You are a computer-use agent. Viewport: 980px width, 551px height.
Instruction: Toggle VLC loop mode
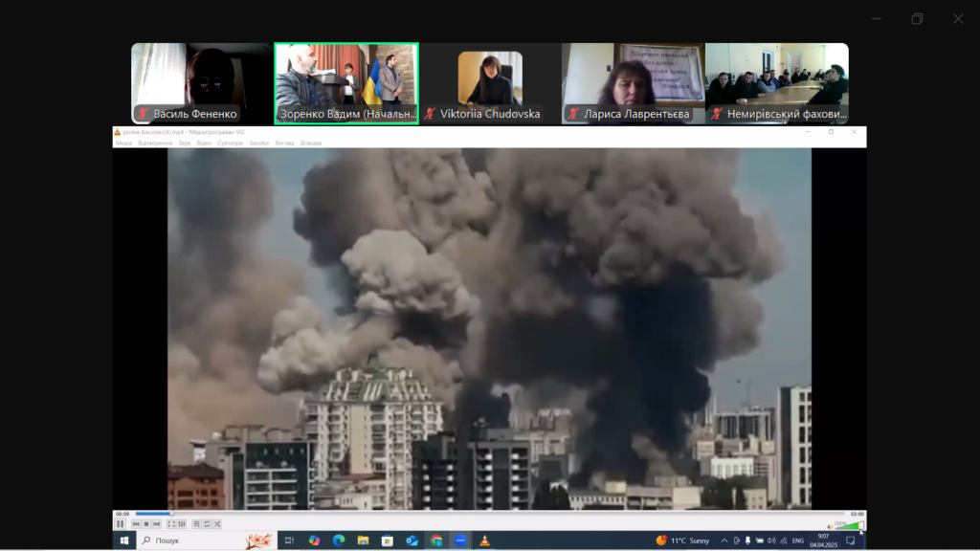(207, 523)
